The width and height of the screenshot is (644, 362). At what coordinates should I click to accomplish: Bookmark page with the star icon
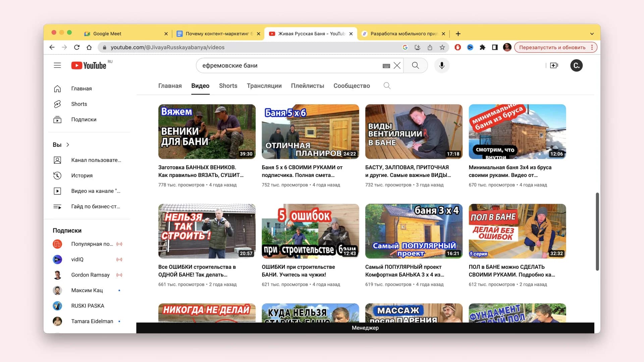click(x=442, y=47)
